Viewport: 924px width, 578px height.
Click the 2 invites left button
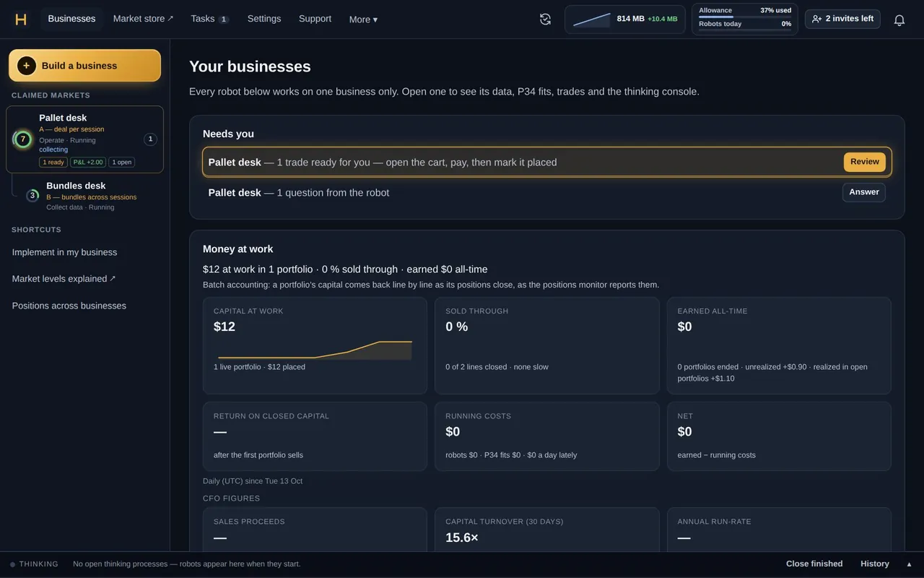pos(842,19)
